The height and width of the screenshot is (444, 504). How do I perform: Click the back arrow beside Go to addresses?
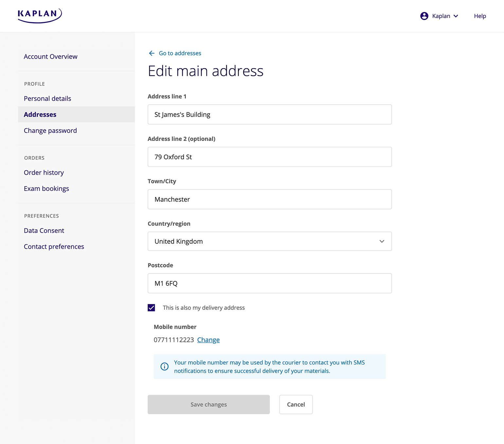click(152, 53)
